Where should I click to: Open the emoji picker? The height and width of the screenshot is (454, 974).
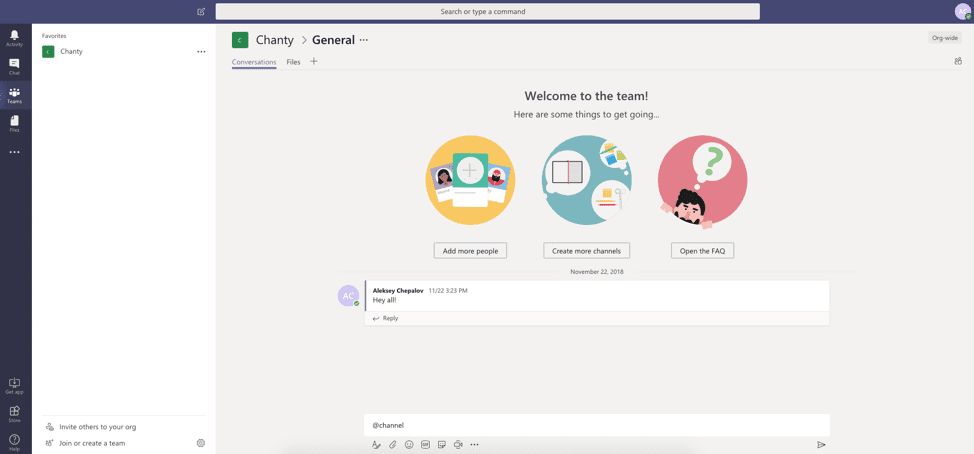[409, 444]
